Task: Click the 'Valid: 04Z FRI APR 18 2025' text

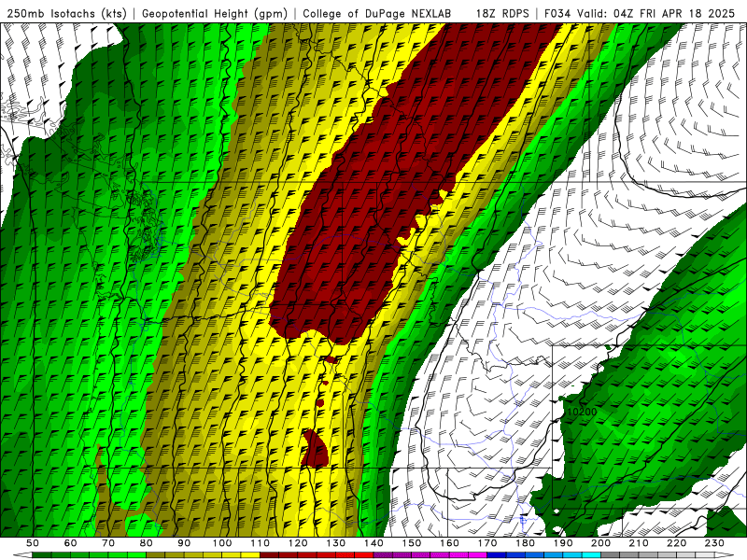Action: pyautogui.click(x=656, y=13)
